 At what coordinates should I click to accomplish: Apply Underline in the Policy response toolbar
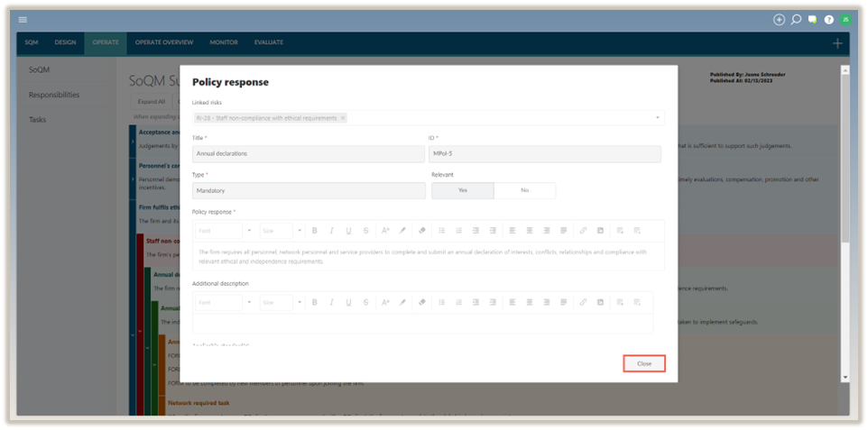(348, 230)
